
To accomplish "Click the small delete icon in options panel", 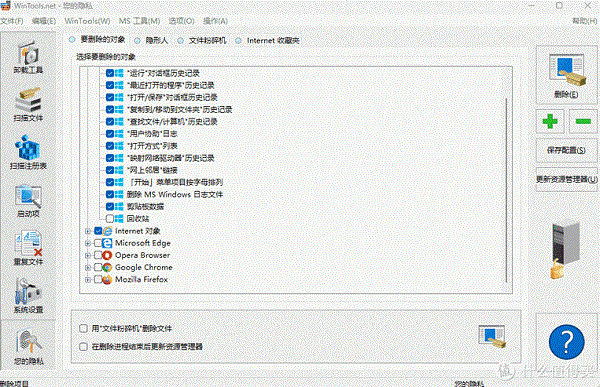I will point(492,336).
